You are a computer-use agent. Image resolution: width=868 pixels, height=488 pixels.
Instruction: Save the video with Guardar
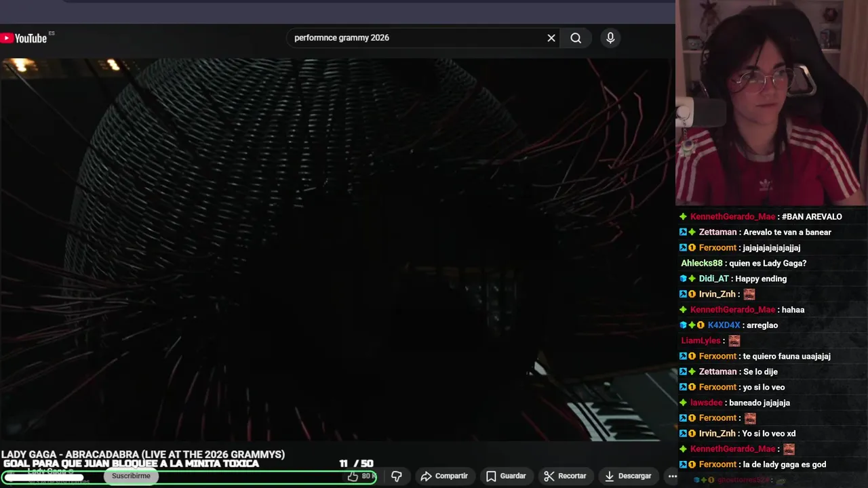point(506,476)
